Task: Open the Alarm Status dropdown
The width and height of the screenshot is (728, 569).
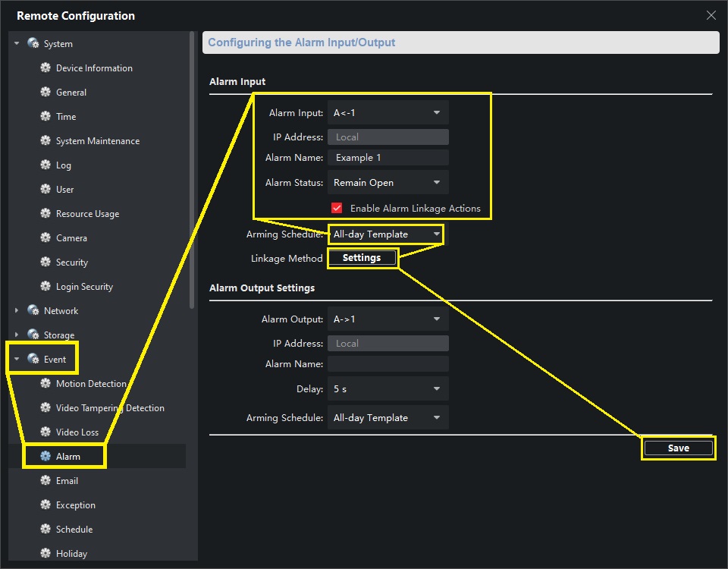Action: pyautogui.click(x=388, y=183)
